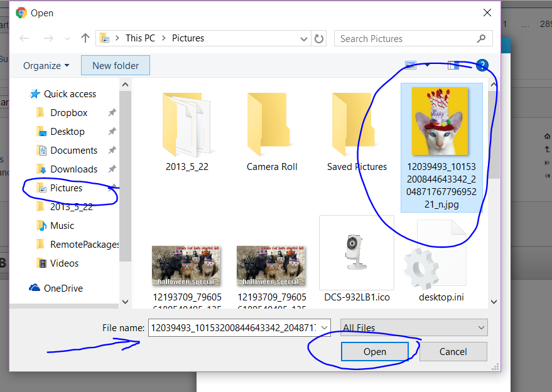Image resolution: width=552 pixels, height=392 pixels.
Task: Select the cat with birthday hat image
Action: tap(440, 121)
